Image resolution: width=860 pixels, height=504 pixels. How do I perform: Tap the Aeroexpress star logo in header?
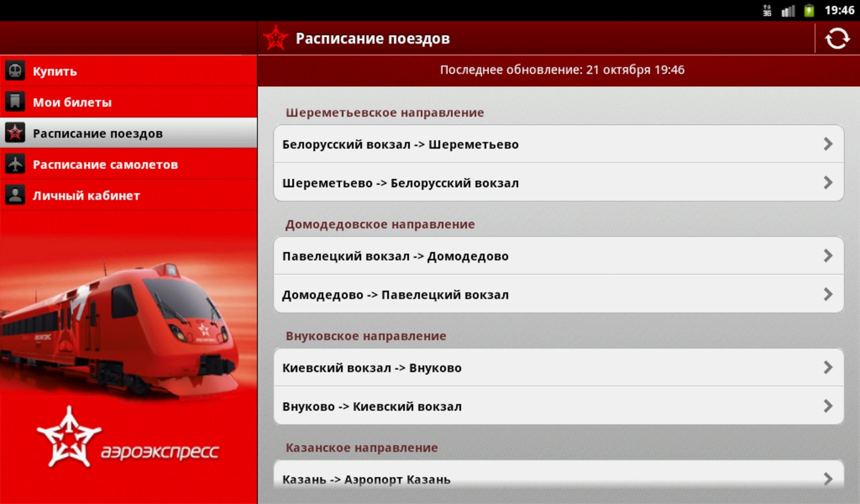click(275, 38)
